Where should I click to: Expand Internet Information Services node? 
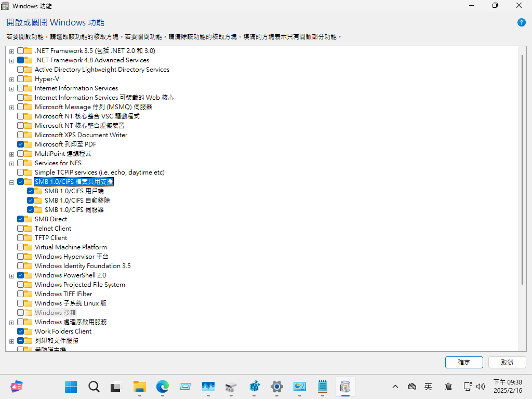(11, 89)
